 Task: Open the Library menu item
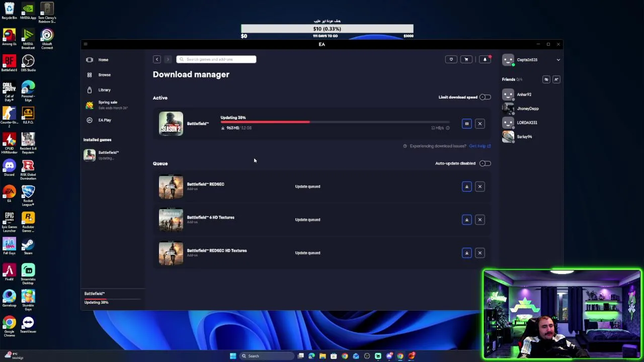click(104, 90)
